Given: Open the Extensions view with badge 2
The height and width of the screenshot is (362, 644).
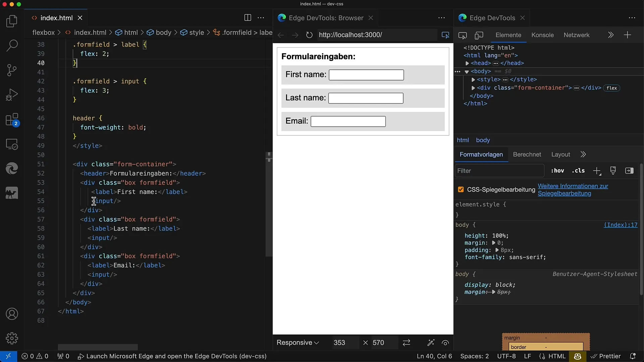Looking at the screenshot, I should pyautogui.click(x=12, y=120).
